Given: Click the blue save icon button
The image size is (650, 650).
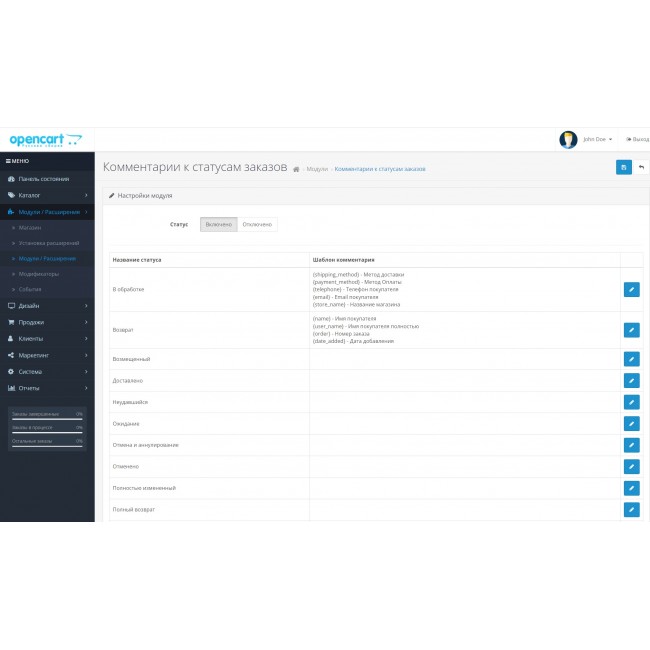Looking at the screenshot, I should tap(623, 167).
